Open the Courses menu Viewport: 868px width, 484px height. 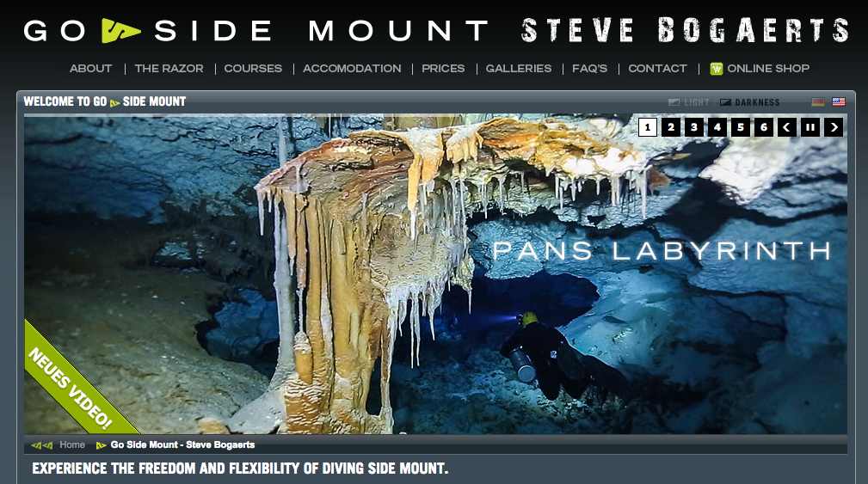click(253, 69)
